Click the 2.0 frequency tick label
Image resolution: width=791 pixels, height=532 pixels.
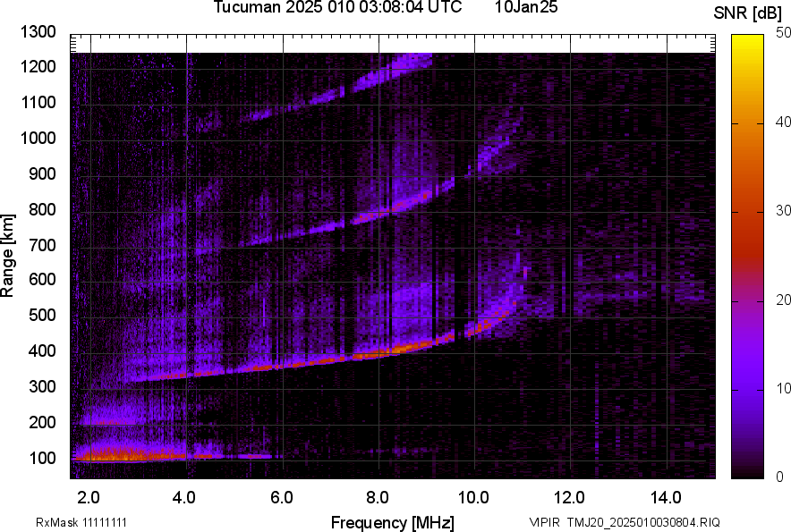click(89, 497)
